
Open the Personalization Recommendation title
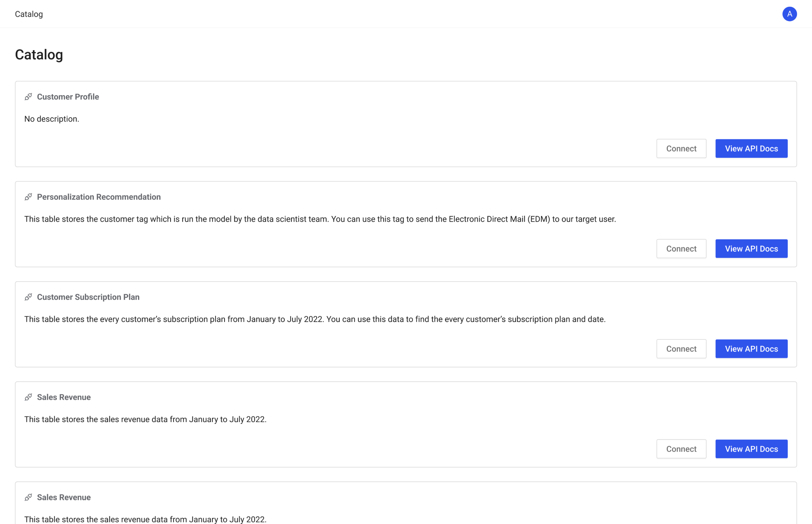(98, 197)
